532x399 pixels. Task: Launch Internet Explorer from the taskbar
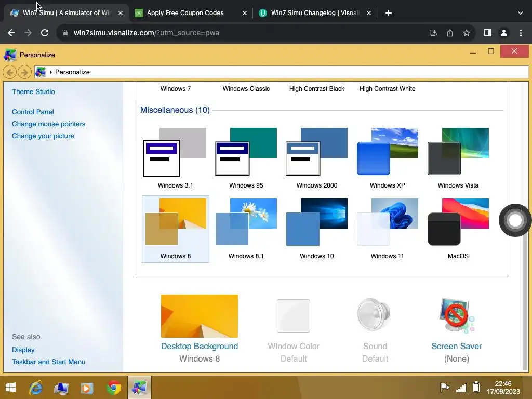pos(36,388)
